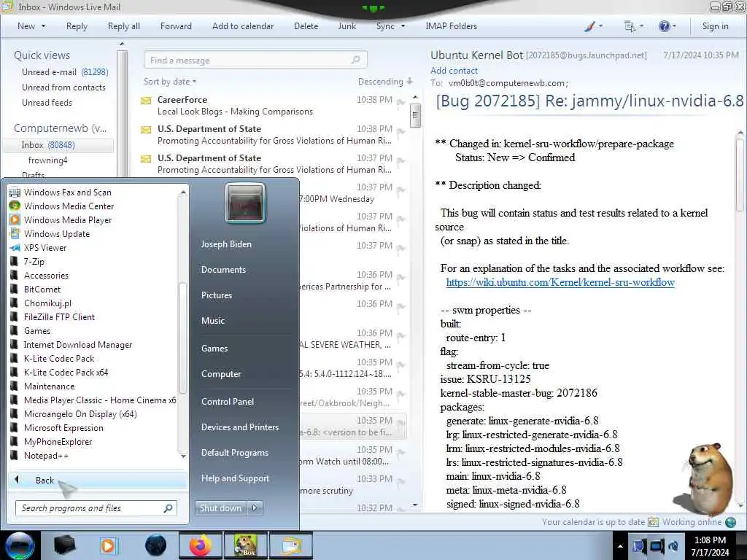This screenshot has height=560, width=747.
Task: Expand the Accessories folder
Action: pyautogui.click(x=46, y=275)
